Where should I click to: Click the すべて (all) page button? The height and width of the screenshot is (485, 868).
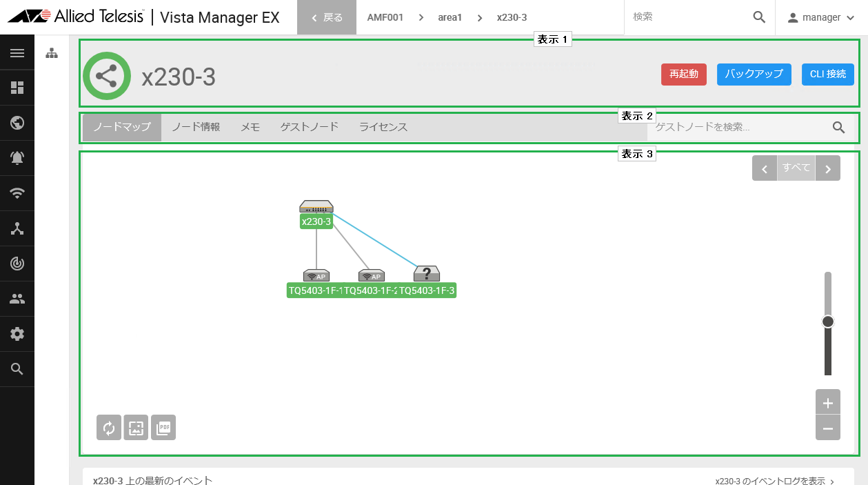(x=796, y=168)
